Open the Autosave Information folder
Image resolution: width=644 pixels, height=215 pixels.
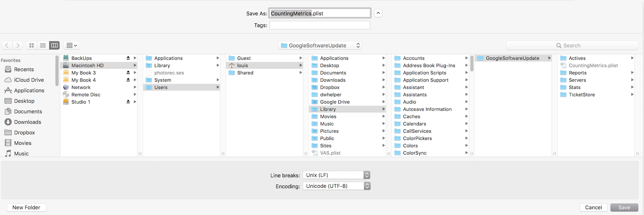pos(431,109)
